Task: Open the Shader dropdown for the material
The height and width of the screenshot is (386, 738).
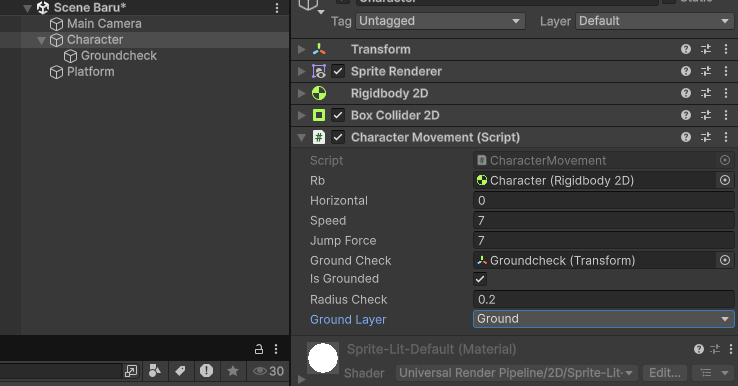Action: point(516,373)
